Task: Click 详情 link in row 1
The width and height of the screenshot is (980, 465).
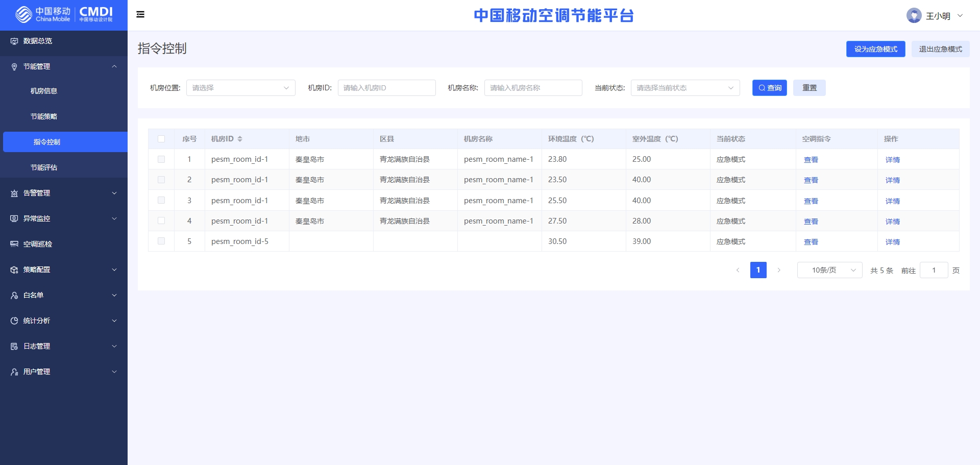Action: 893,160
